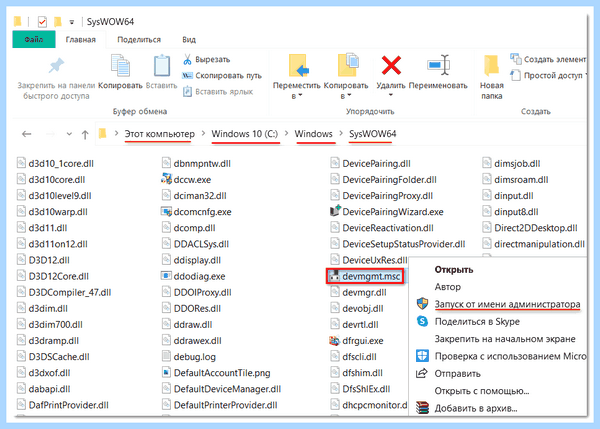Screen dimensions: 600x429
Task: Click Открыть in context menu
Action: [x=454, y=270]
